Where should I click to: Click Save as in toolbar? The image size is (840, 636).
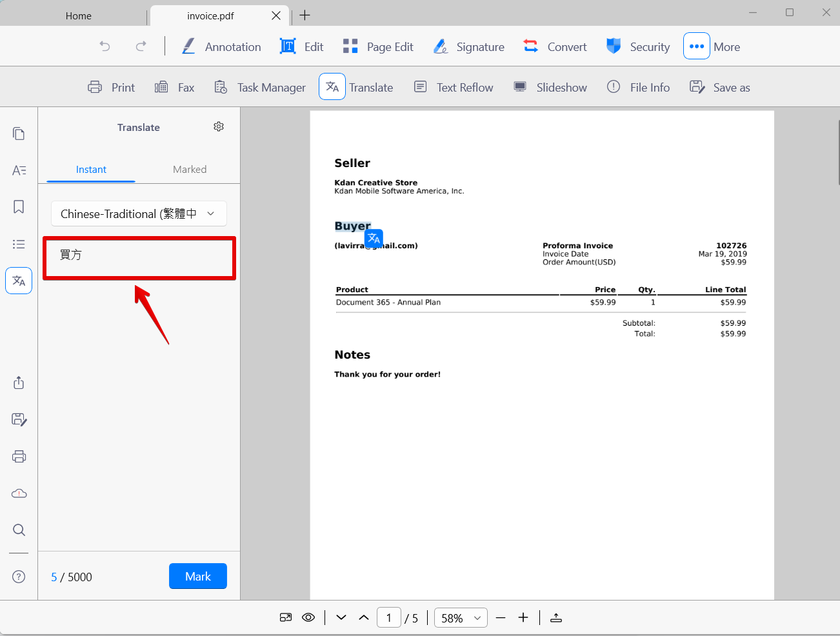point(720,87)
